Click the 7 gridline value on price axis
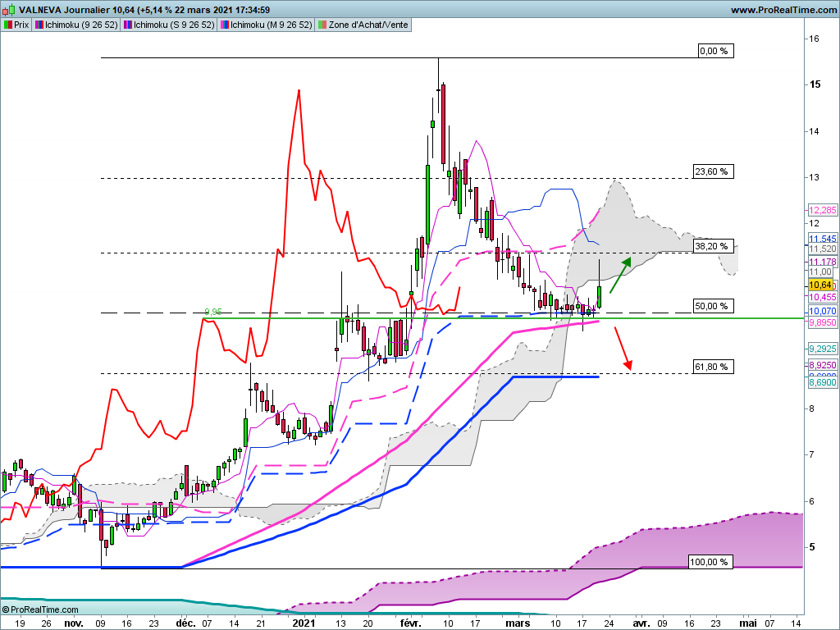The width and height of the screenshot is (840, 630). pyautogui.click(x=812, y=454)
